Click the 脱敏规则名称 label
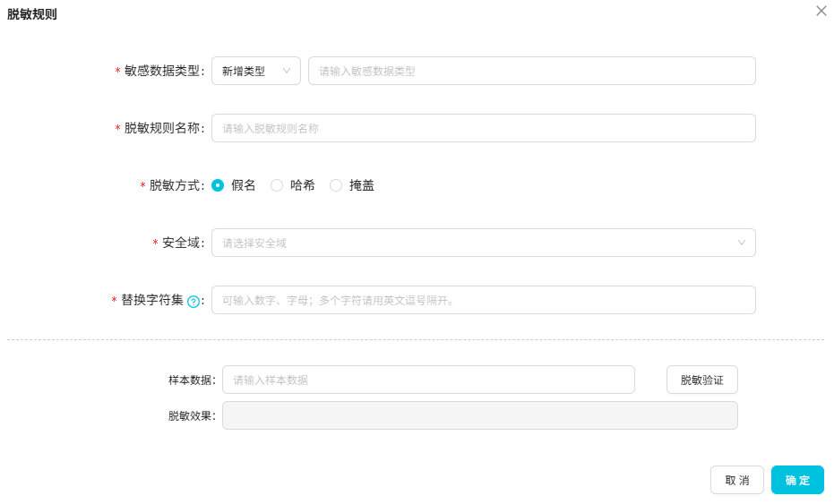834x504 pixels. point(162,128)
